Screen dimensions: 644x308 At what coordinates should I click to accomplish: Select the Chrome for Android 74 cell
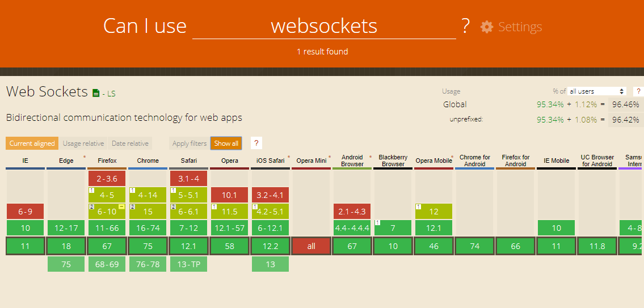(x=475, y=246)
